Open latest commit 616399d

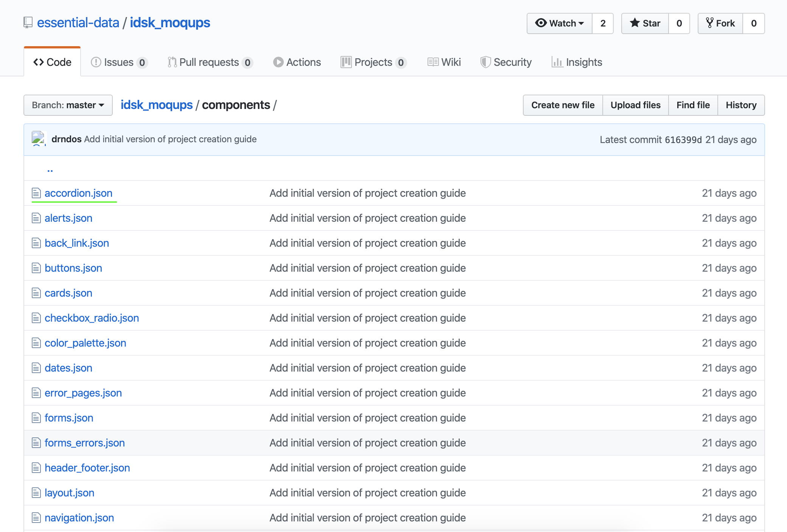683,140
